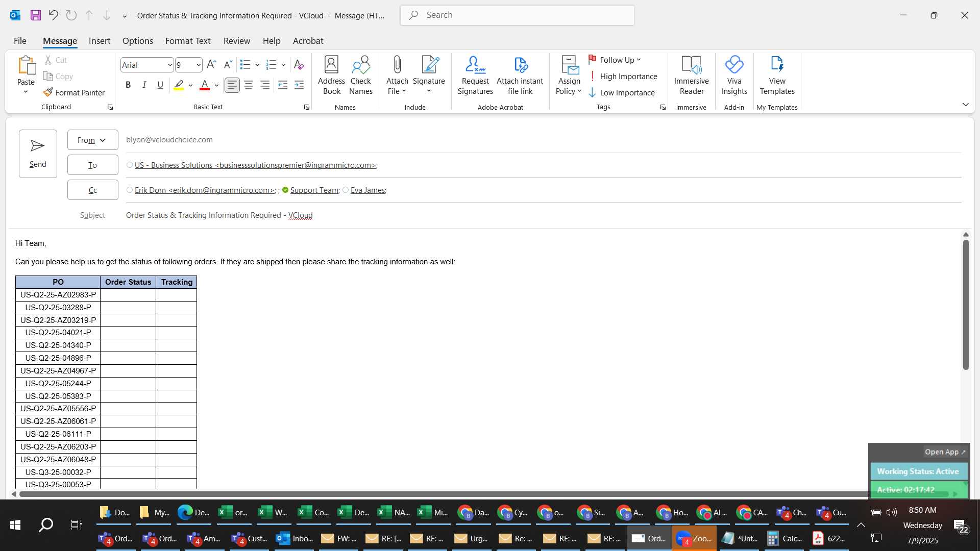The height and width of the screenshot is (551, 980).
Task: Increase the font size
Action: tap(211, 65)
